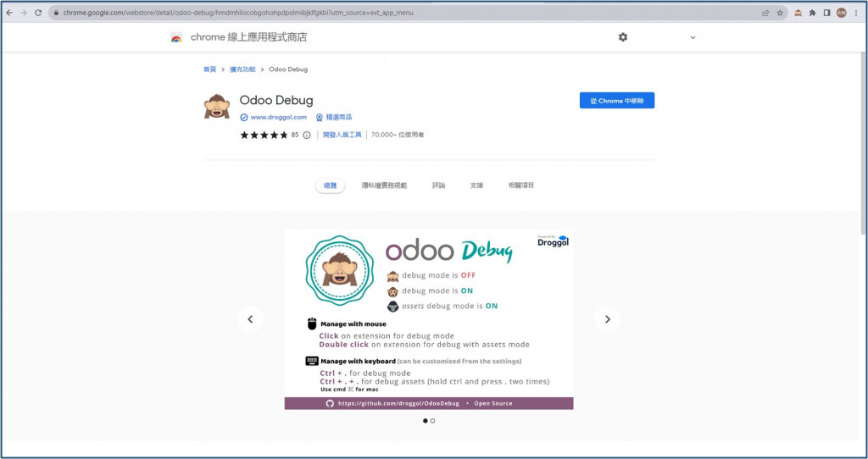The height and width of the screenshot is (459, 868).
Task: Open Chrome three-dot menu
Action: tap(856, 13)
